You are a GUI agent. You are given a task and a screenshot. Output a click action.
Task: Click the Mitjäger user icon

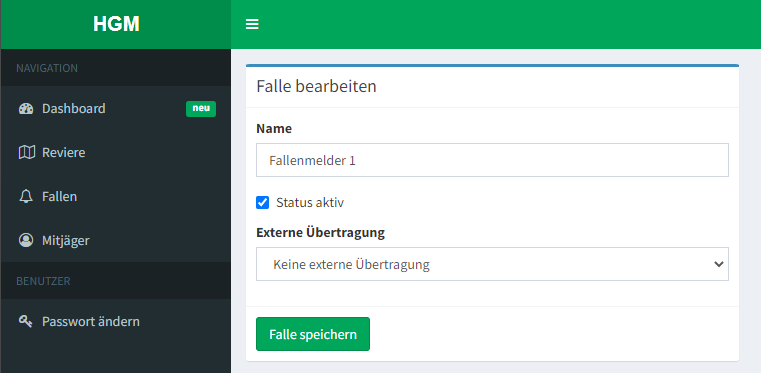(x=26, y=240)
